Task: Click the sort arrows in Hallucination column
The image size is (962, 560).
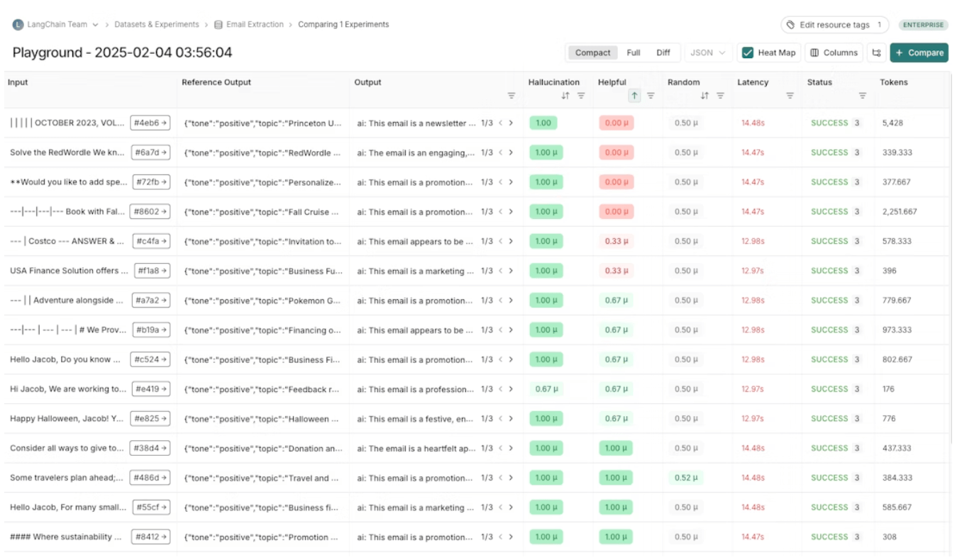Action: [565, 96]
